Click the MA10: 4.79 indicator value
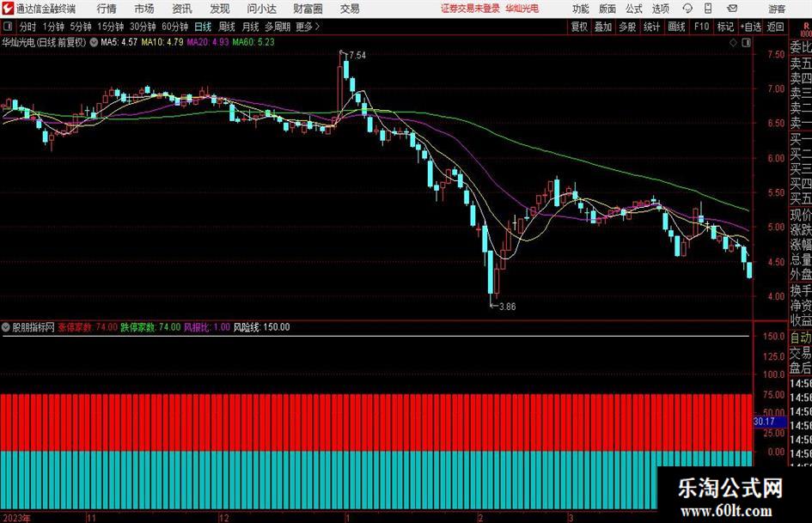Screen dimensions: 812x523 click(162, 42)
